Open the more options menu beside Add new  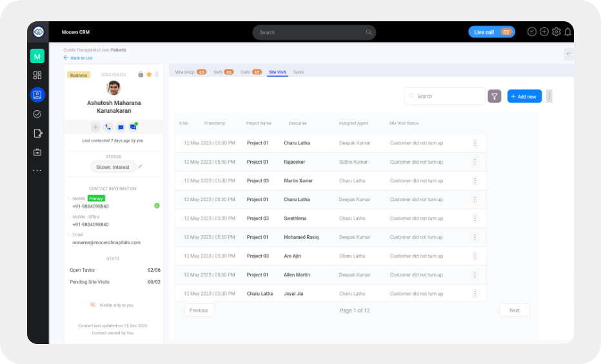tap(549, 97)
